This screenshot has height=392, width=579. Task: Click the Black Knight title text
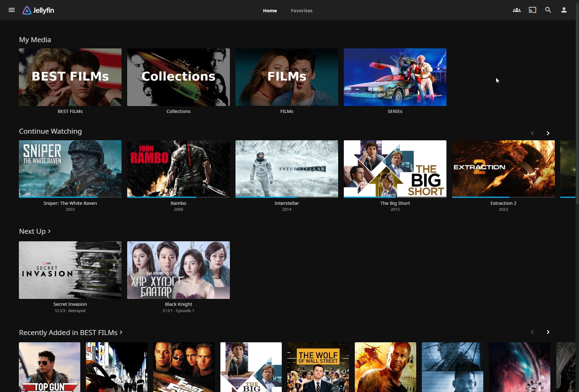(x=179, y=304)
